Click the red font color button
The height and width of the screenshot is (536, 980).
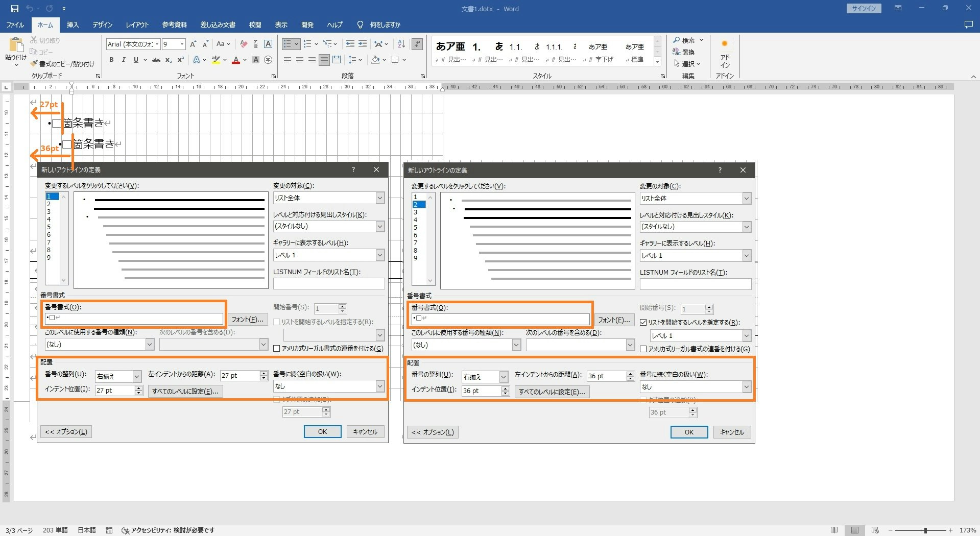236,60
